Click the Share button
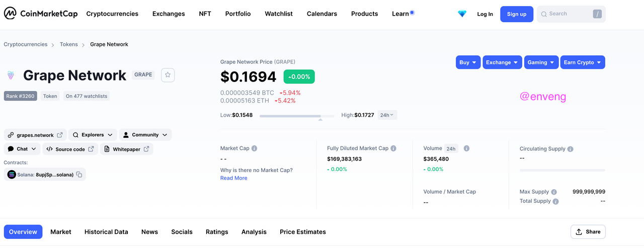This screenshot has height=248, width=644. click(588, 232)
